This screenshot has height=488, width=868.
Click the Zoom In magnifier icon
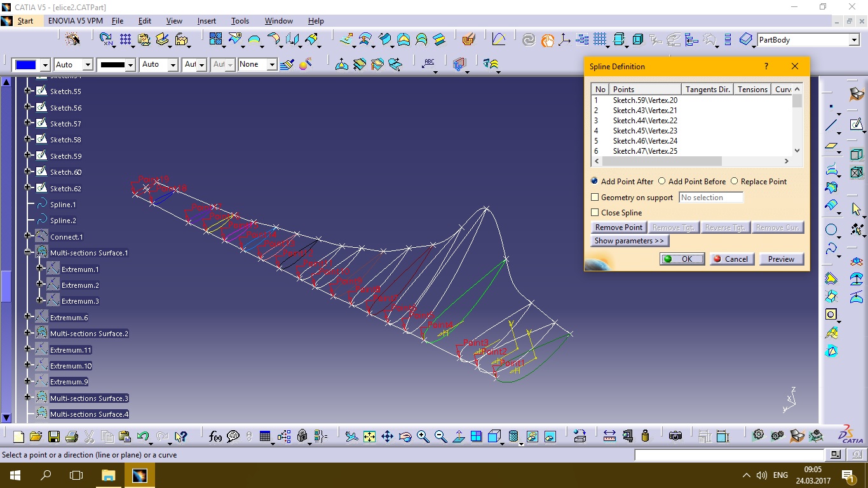[x=423, y=437]
